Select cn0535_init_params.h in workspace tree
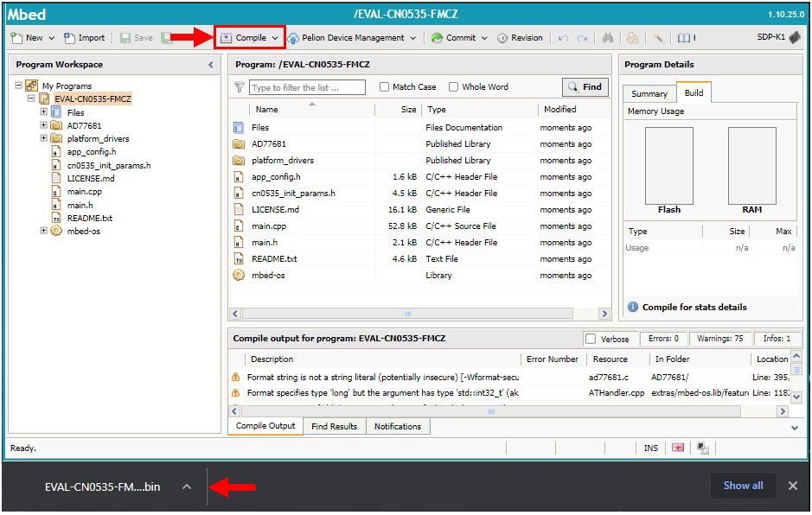812x515 pixels. click(x=109, y=166)
